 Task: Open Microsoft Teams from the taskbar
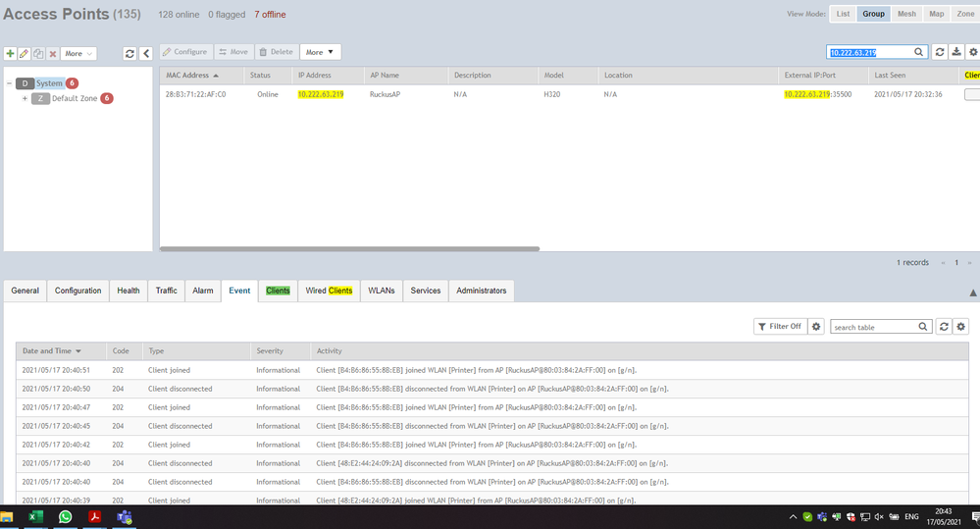click(x=125, y=517)
